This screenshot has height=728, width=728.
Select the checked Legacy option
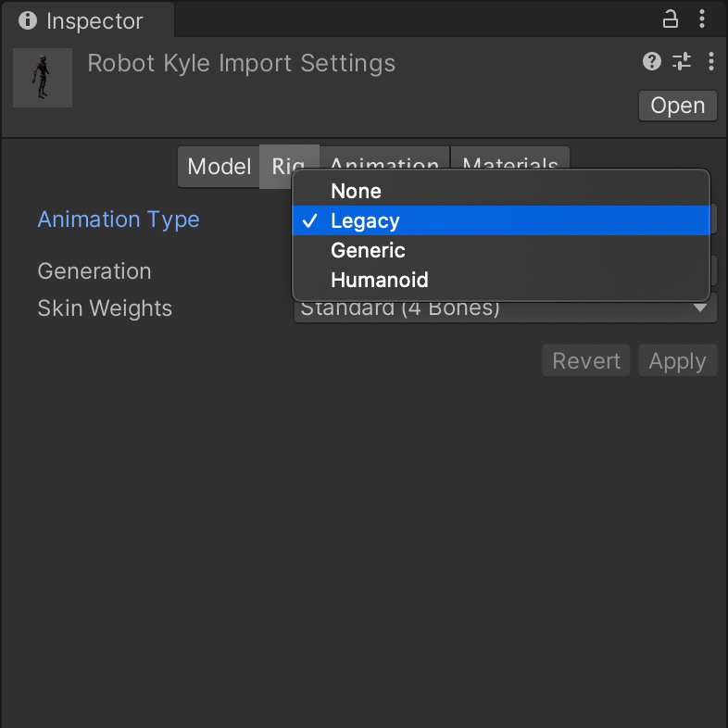pos(365,220)
